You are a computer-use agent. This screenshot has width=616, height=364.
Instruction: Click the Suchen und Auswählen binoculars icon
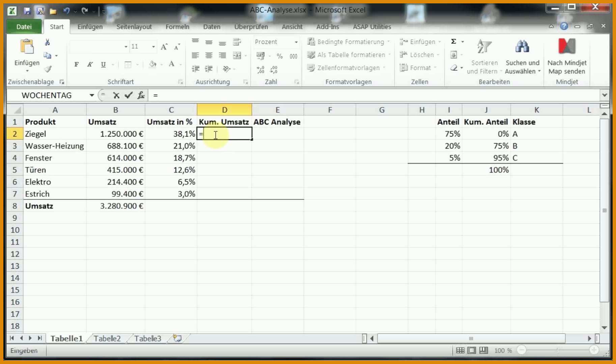click(522, 47)
